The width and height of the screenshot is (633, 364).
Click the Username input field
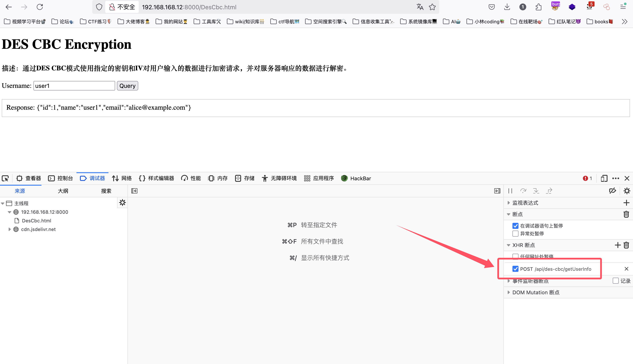pyautogui.click(x=74, y=86)
